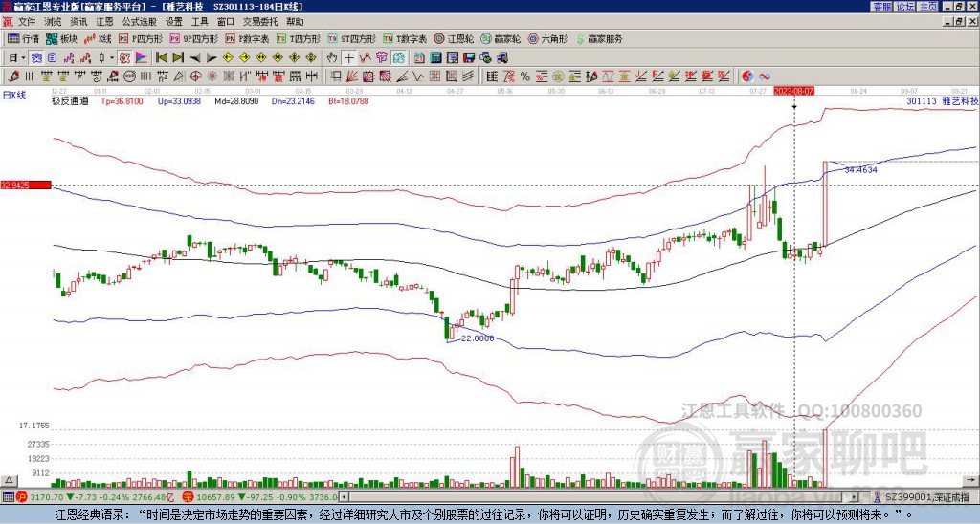980x524 pixels.
Task: Open the calendar date icon
Action: coord(419,57)
